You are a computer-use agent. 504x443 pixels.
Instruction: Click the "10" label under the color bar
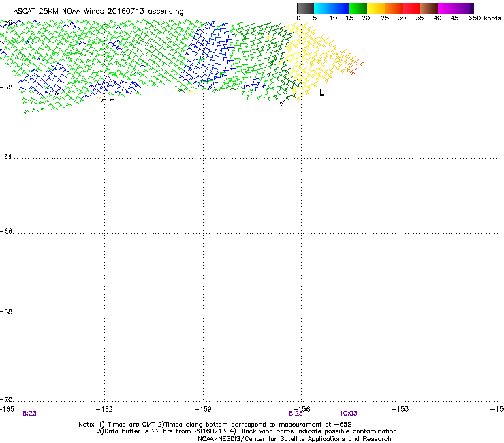(333, 18)
